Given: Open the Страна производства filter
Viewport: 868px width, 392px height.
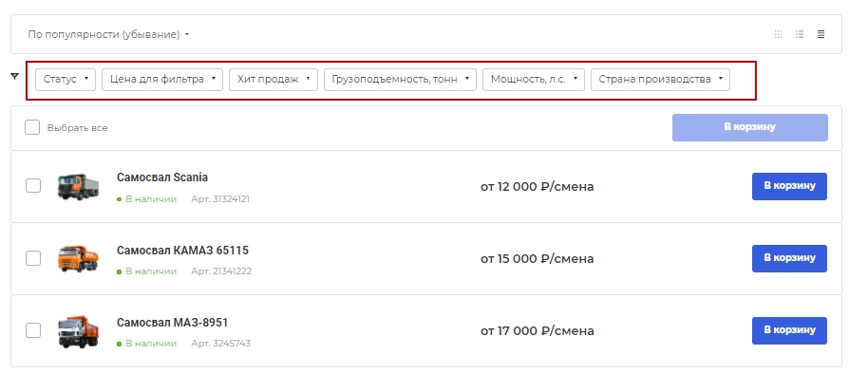Looking at the screenshot, I should tap(660, 79).
